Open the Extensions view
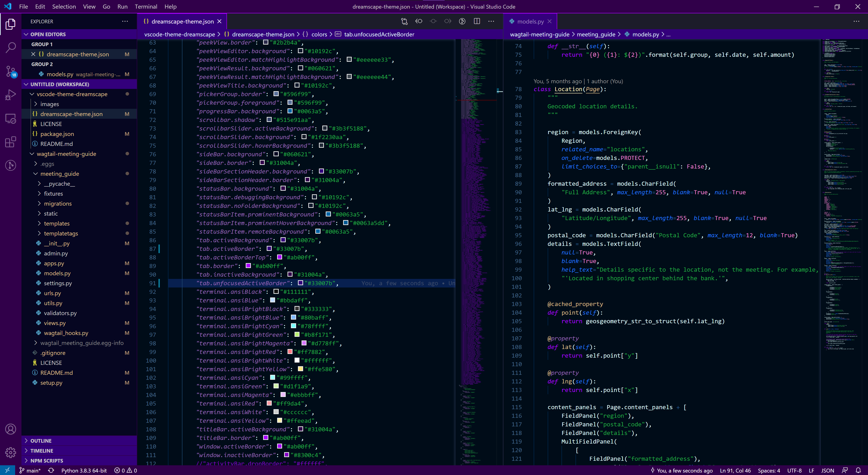Screen dimensions: 868x475 [11, 142]
